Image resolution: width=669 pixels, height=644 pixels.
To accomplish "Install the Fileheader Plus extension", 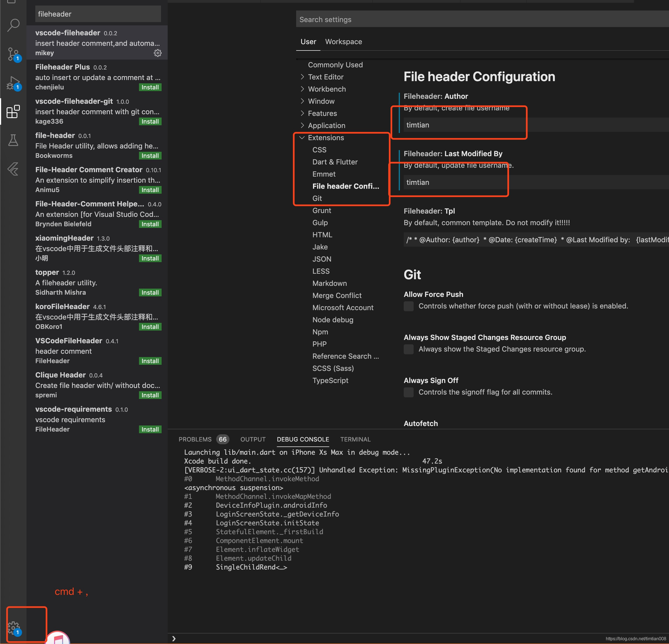I will tap(150, 87).
